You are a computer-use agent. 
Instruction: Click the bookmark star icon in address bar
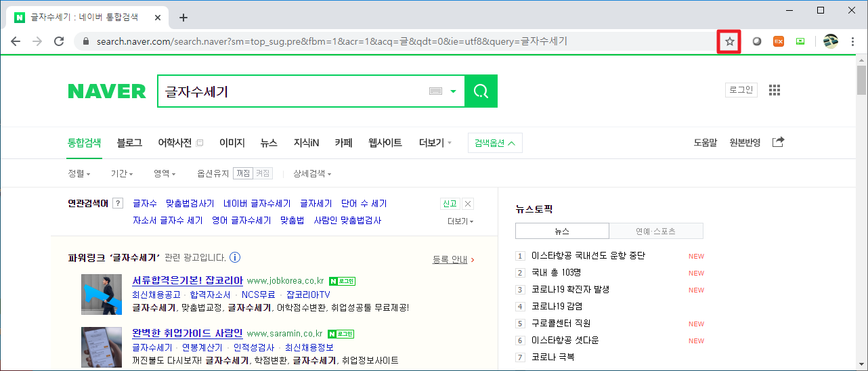click(x=730, y=41)
